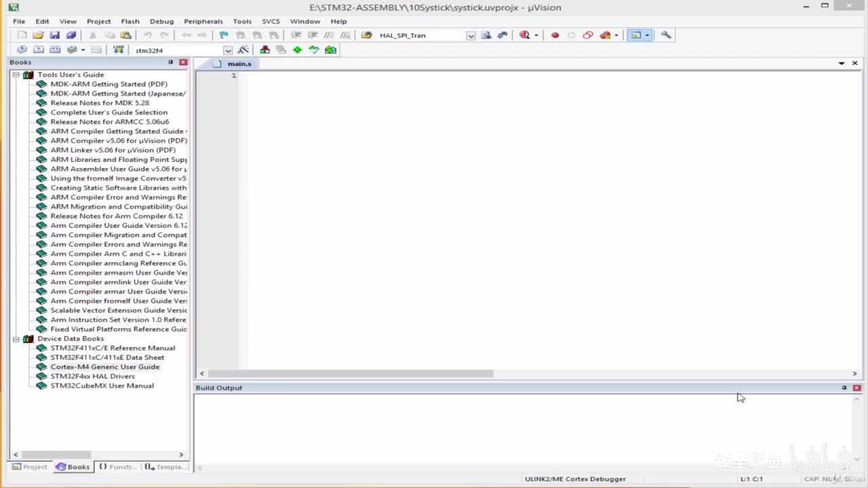Screen dimensions: 868x488
Task: Open a file using the Open folder icon
Action: (39, 35)
